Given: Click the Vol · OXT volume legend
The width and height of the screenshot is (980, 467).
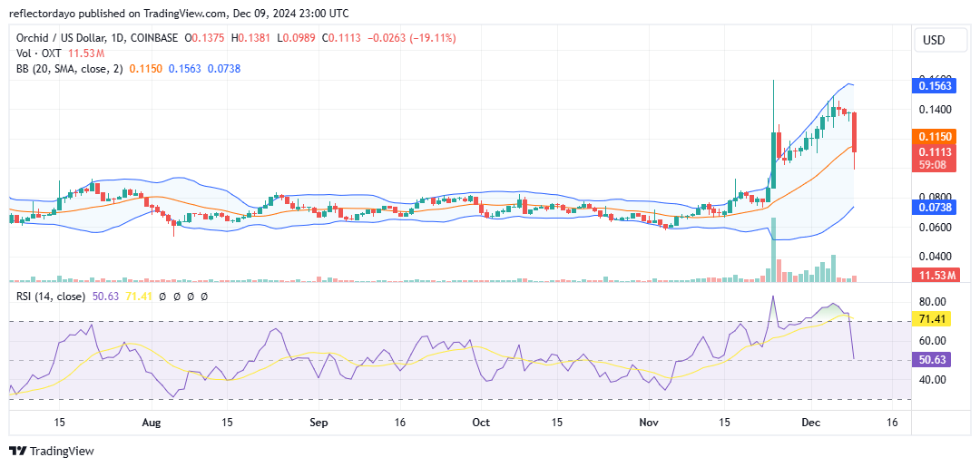Looking at the screenshot, I should point(39,54).
